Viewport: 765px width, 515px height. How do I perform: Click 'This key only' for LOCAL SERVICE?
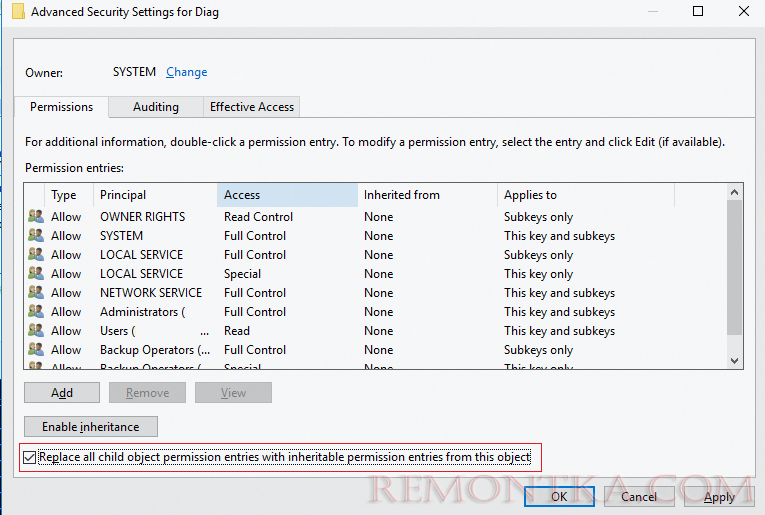(538, 274)
